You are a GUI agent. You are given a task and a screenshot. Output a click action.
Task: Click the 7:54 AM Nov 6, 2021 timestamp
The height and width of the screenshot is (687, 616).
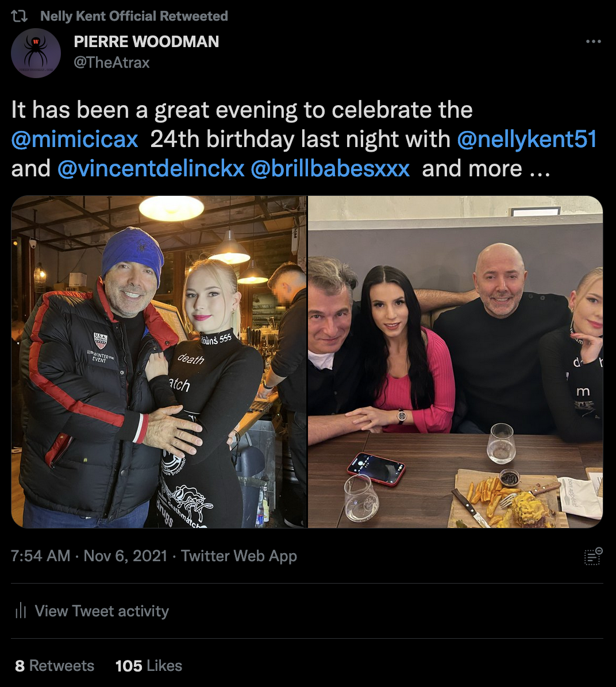[89, 556]
